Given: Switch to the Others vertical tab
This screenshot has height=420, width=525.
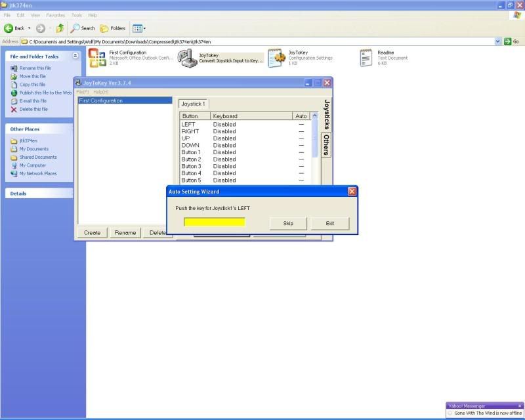Looking at the screenshot, I should click(325, 146).
